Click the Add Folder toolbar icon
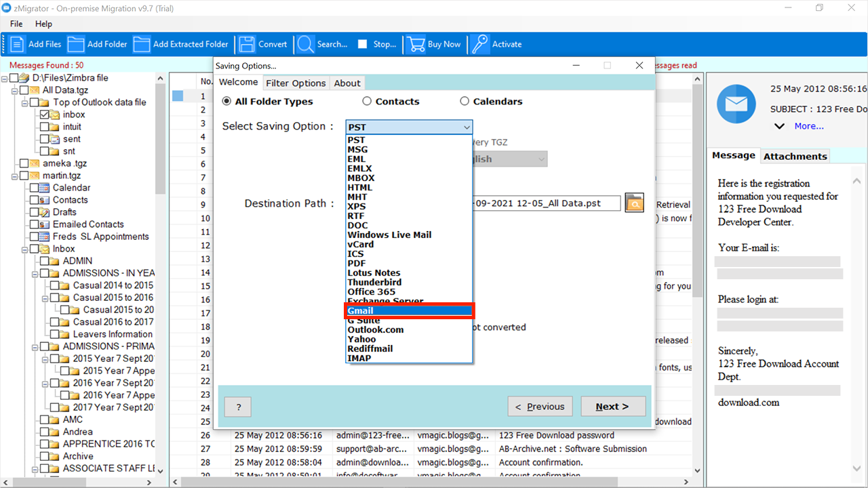This screenshot has width=868, height=488. tap(76, 44)
